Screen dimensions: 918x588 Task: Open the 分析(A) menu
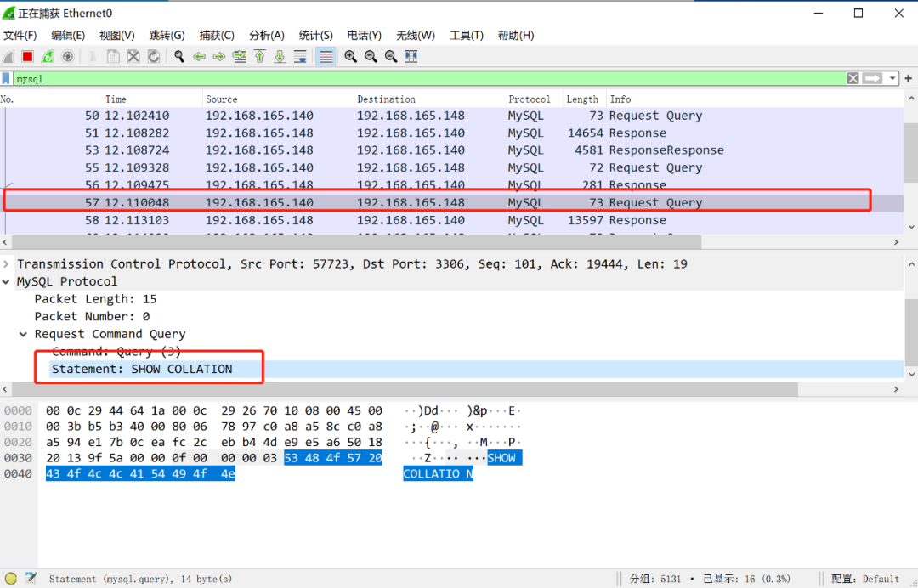coord(266,35)
